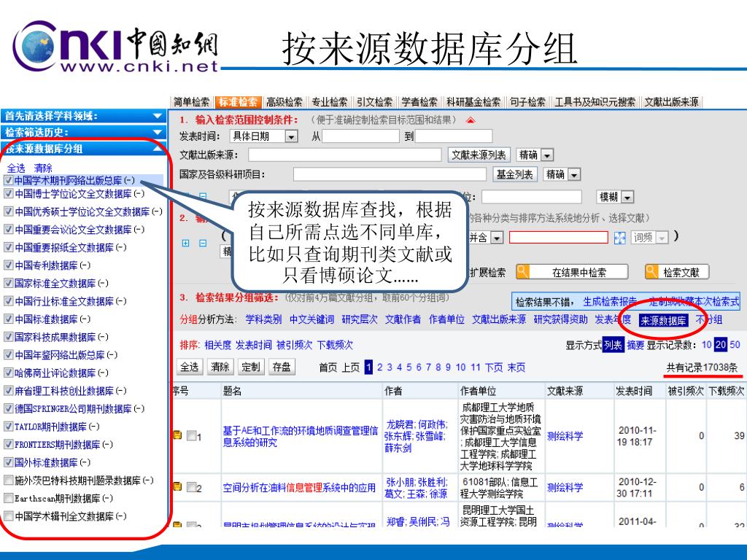Open the 词频 dropdown
747x560 pixels.
point(662,237)
